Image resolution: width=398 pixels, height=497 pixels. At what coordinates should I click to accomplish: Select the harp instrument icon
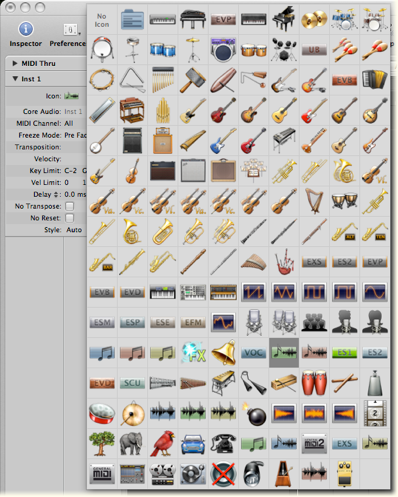pyautogui.click(x=314, y=201)
